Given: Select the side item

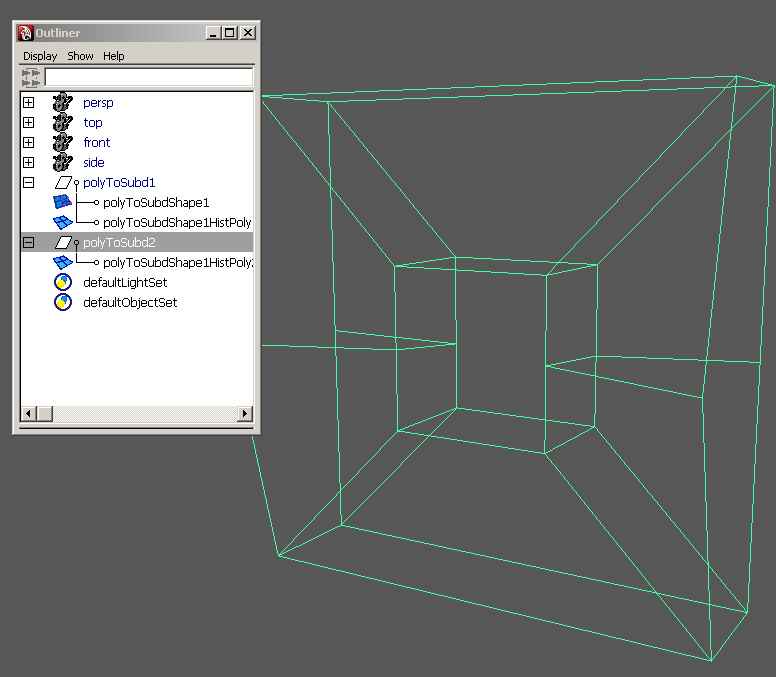Looking at the screenshot, I should [x=94, y=162].
